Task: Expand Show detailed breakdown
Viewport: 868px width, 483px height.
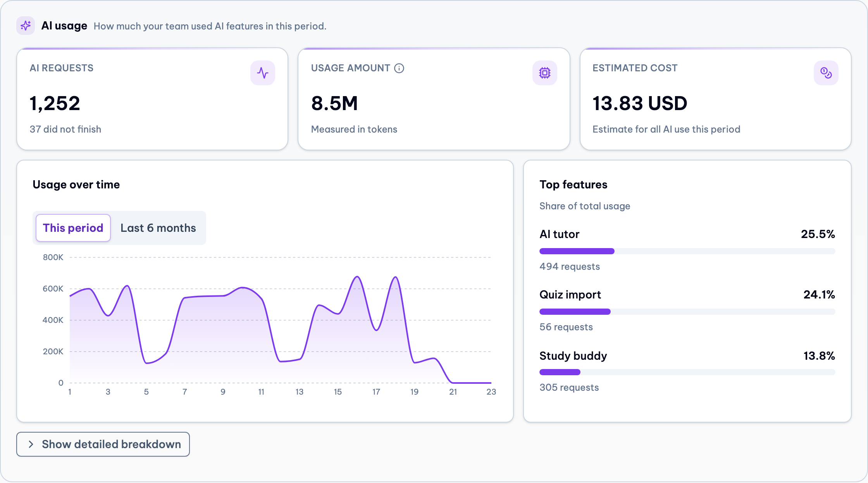Action: (x=103, y=444)
